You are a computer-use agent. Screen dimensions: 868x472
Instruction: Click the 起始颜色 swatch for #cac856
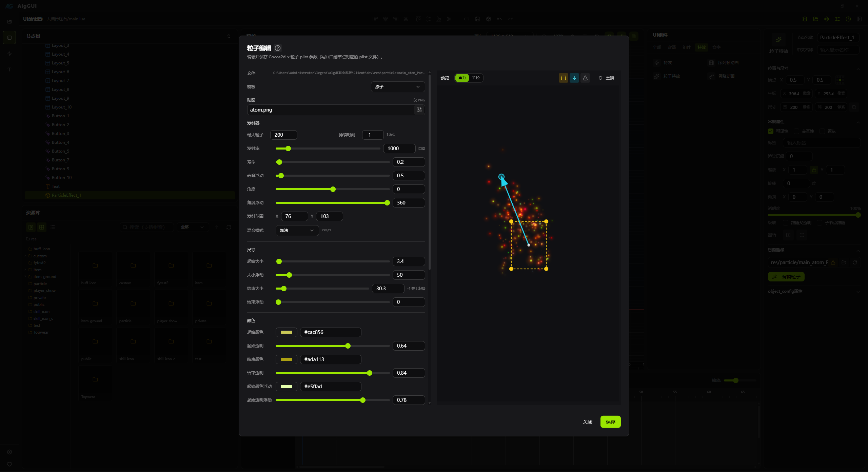click(x=286, y=332)
